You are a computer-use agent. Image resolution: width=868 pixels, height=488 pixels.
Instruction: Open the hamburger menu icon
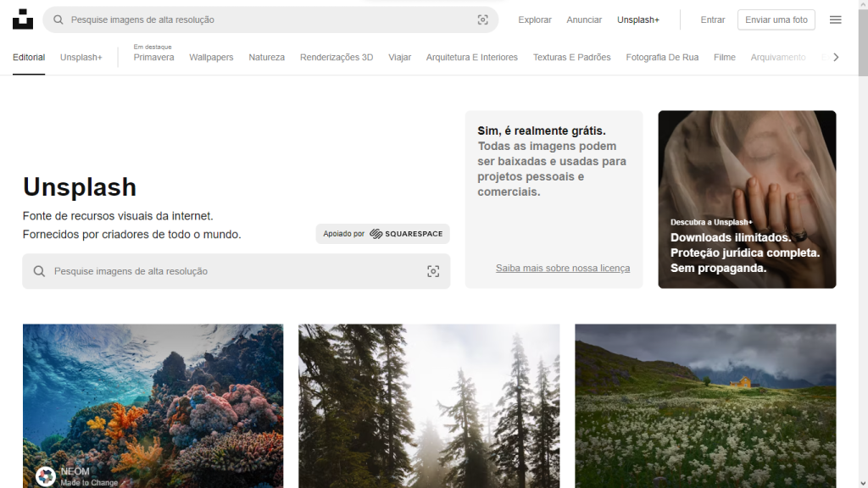pos(835,19)
